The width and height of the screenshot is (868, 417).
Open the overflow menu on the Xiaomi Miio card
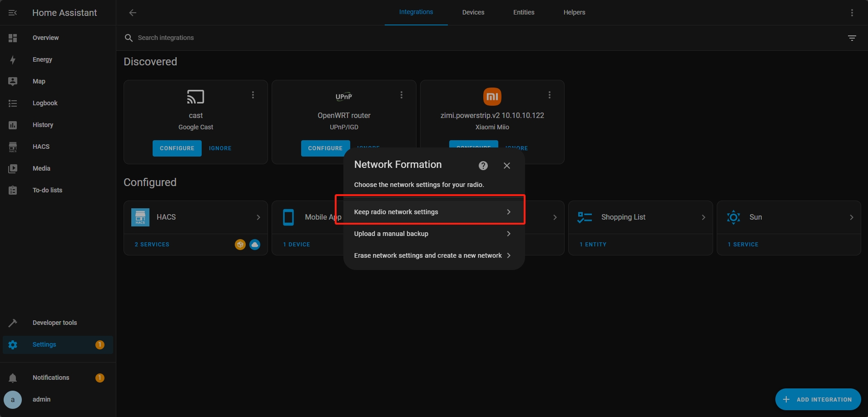pos(550,95)
